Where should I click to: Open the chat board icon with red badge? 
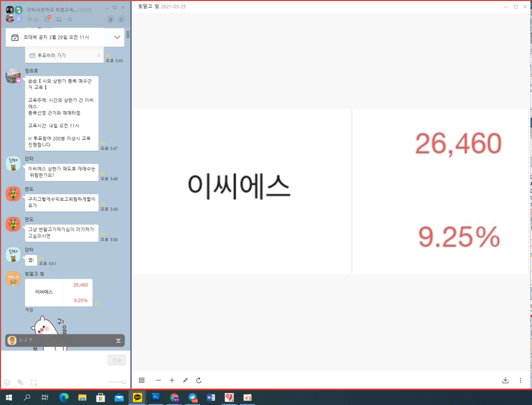[x=48, y=19]
